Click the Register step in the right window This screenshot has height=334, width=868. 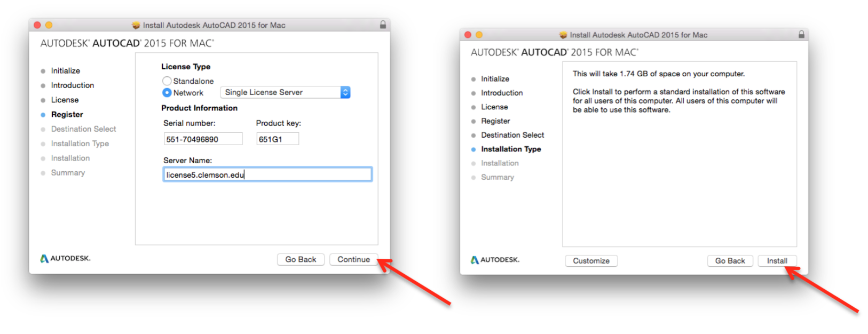495,121
